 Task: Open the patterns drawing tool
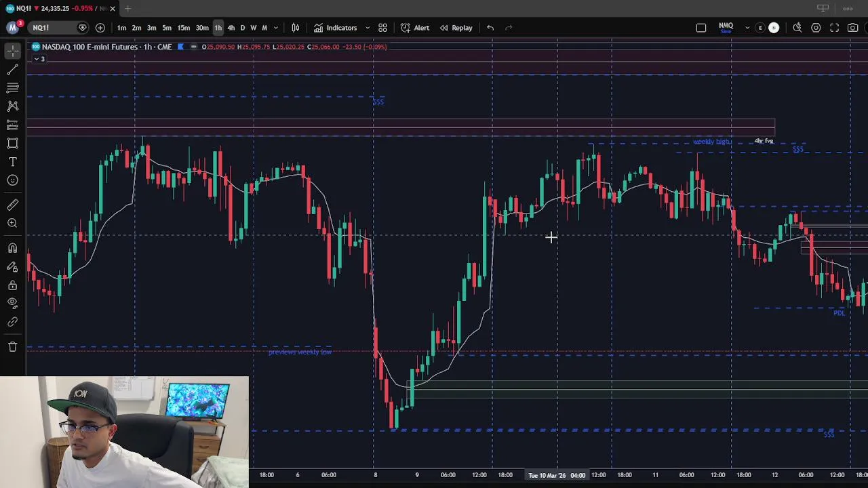coord(12,106)
